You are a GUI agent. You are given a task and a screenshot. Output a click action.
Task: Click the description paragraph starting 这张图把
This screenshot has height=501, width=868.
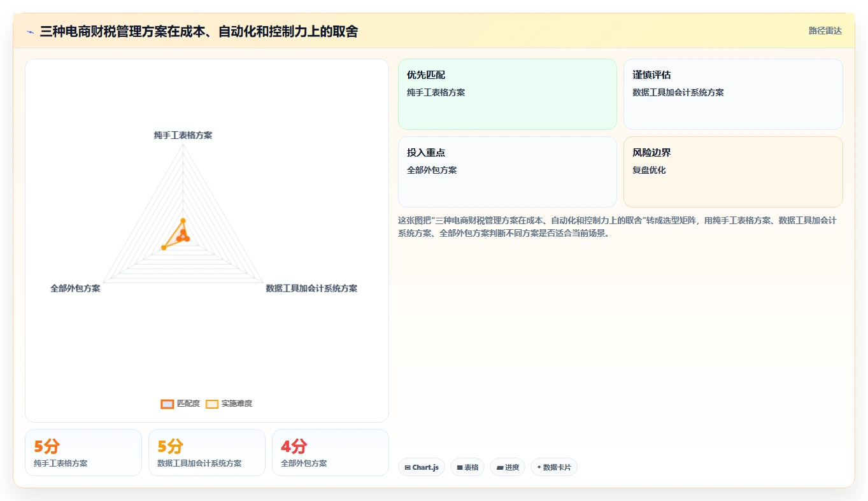(x=618, y=227)
